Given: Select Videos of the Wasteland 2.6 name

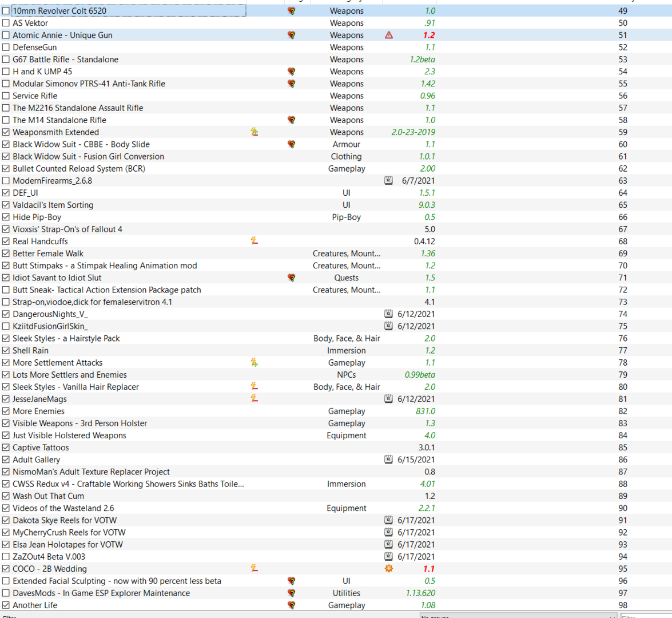Looking at the screenshot, I should pos(63,508).
